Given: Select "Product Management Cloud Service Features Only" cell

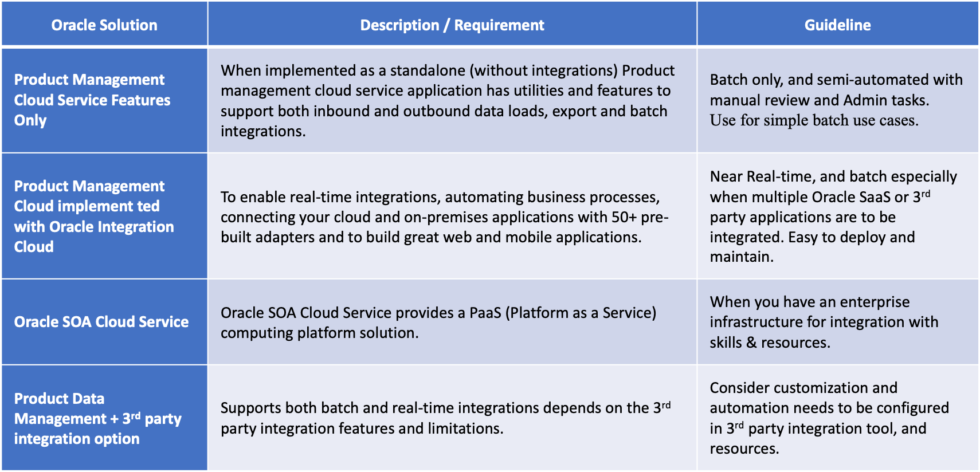Looking at the screenshot, I should (x=104, y=100).
